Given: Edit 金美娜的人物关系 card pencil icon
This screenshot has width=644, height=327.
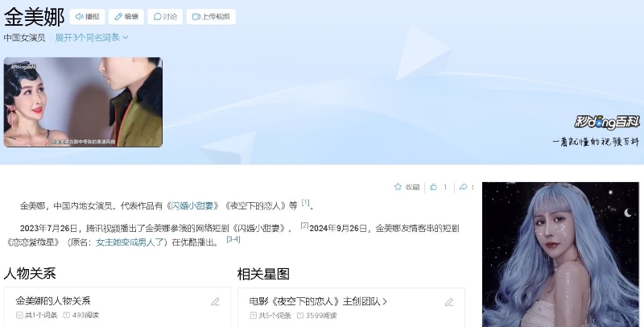Looking at the screenshot, I should pos(215,302).
